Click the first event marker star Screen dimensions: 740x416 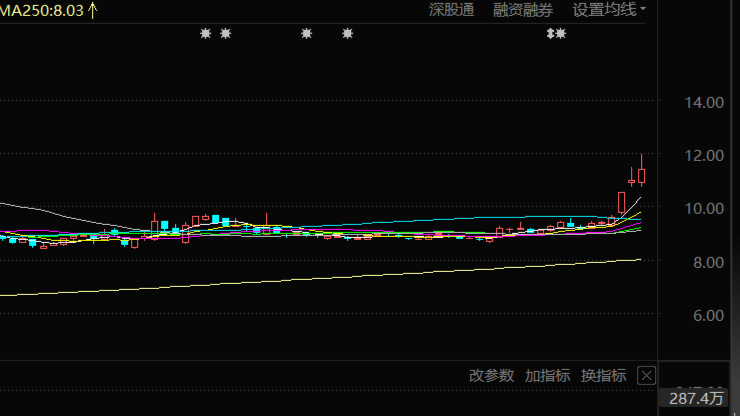coord(205,34)
